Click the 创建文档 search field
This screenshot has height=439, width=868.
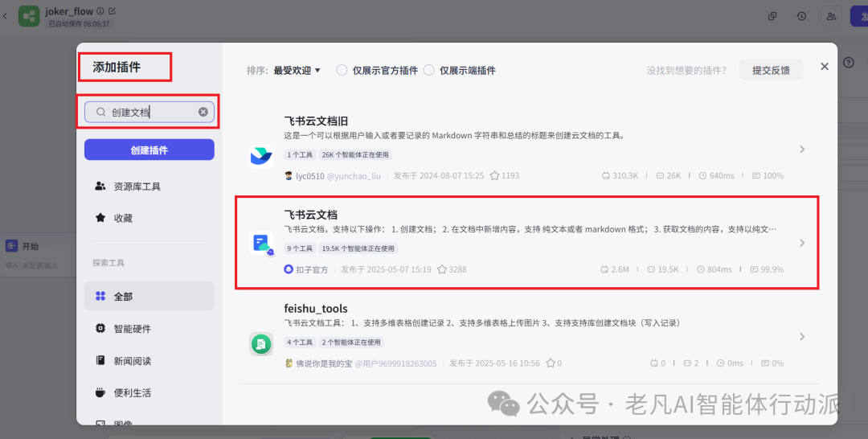point(149,112)
